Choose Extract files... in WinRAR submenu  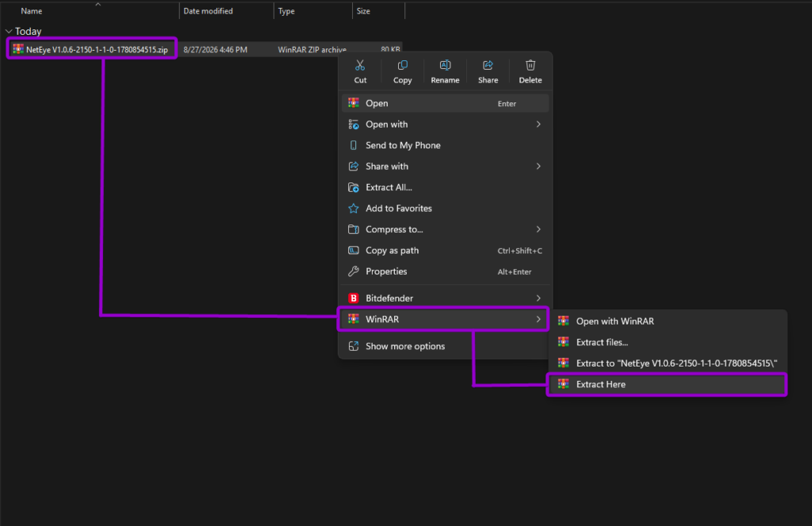click(x=668, y=342)
